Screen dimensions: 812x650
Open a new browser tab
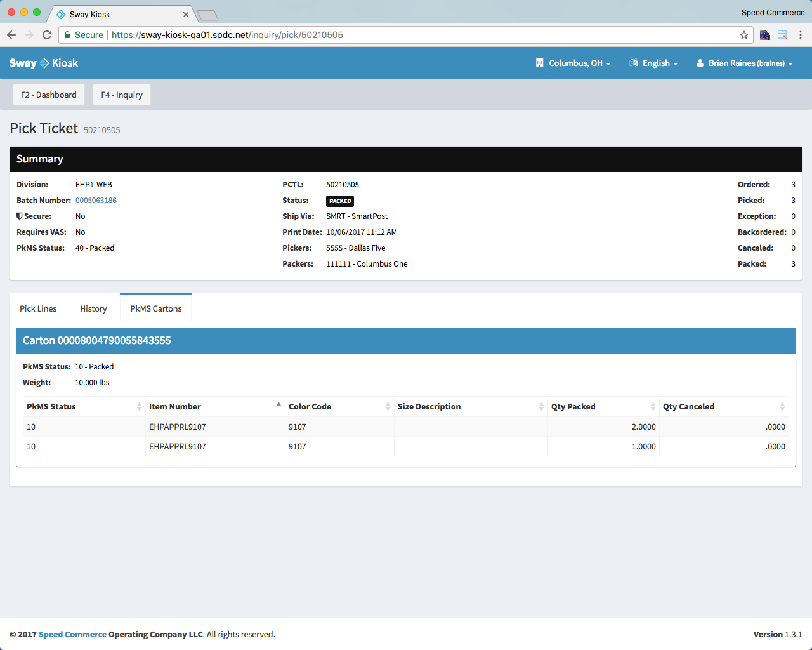point(207,15)
